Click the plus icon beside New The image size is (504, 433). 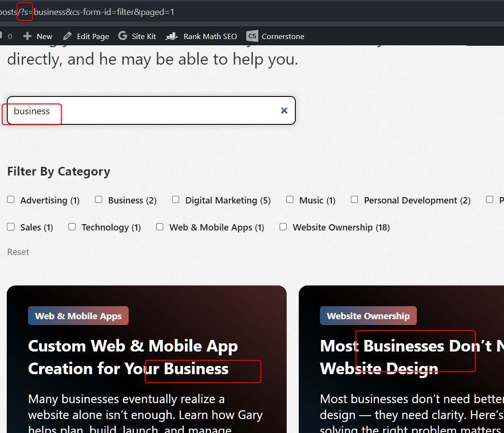pos(27,36)
